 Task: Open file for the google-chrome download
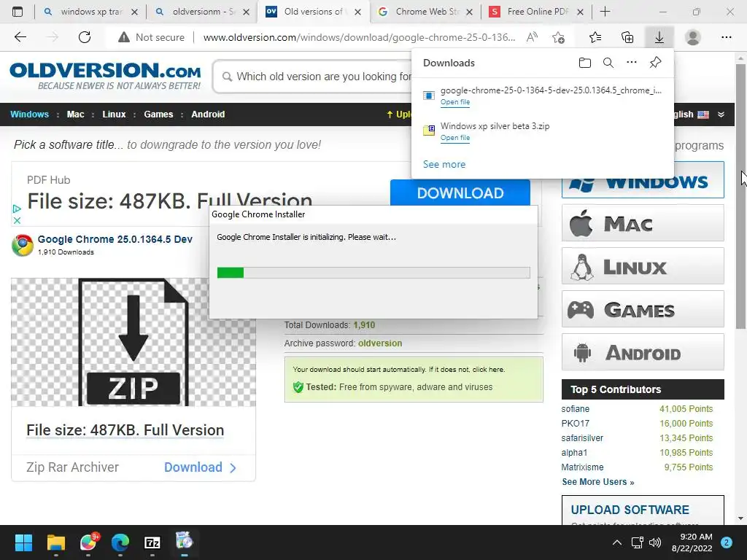[455, 102]
